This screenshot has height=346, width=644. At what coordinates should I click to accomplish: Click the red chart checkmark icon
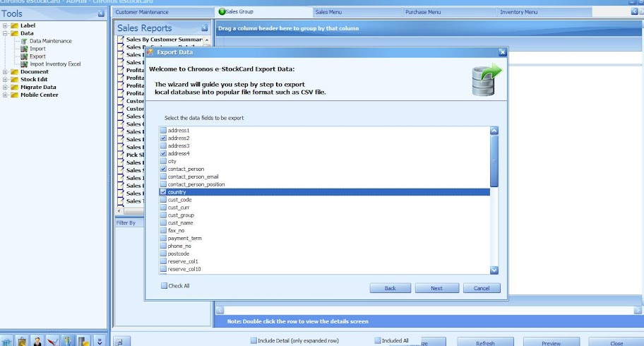tap(52, 342)
